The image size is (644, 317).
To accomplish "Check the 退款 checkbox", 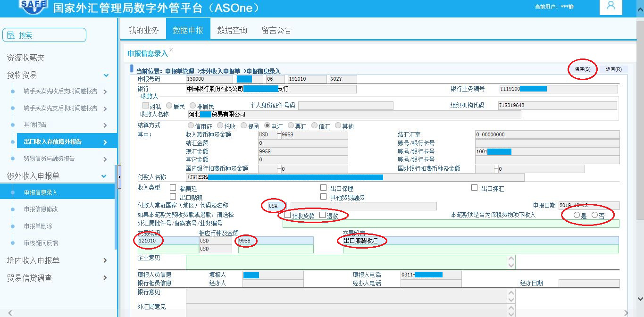I will [322, 215].
